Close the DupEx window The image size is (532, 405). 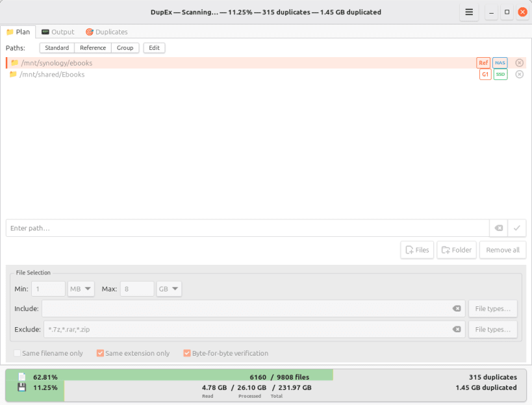tap(522, 12)
